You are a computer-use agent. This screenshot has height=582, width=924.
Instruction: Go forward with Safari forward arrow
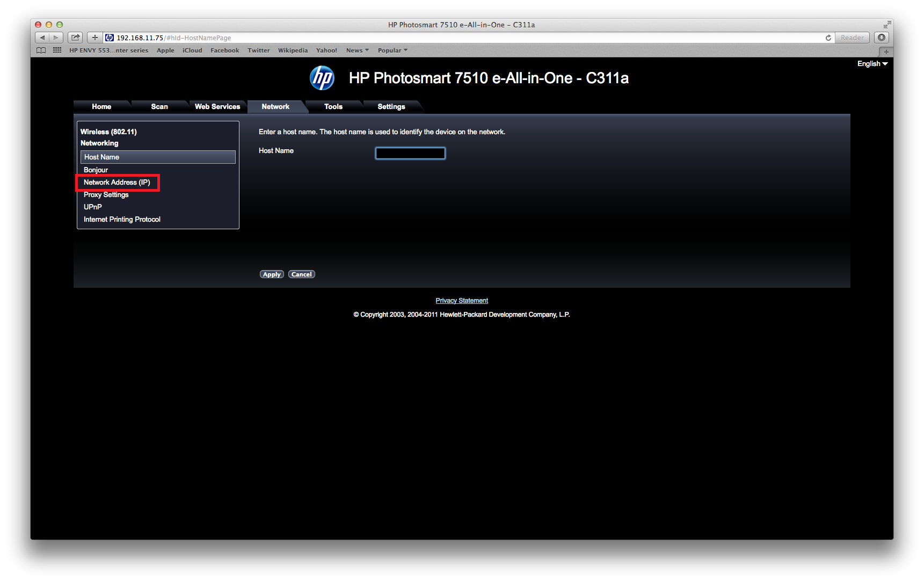tap(56, 38)
